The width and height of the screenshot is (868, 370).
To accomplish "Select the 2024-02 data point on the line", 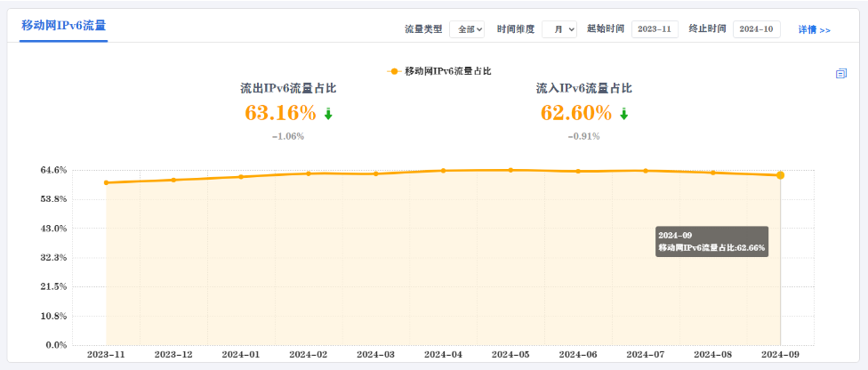I will 309,173.
